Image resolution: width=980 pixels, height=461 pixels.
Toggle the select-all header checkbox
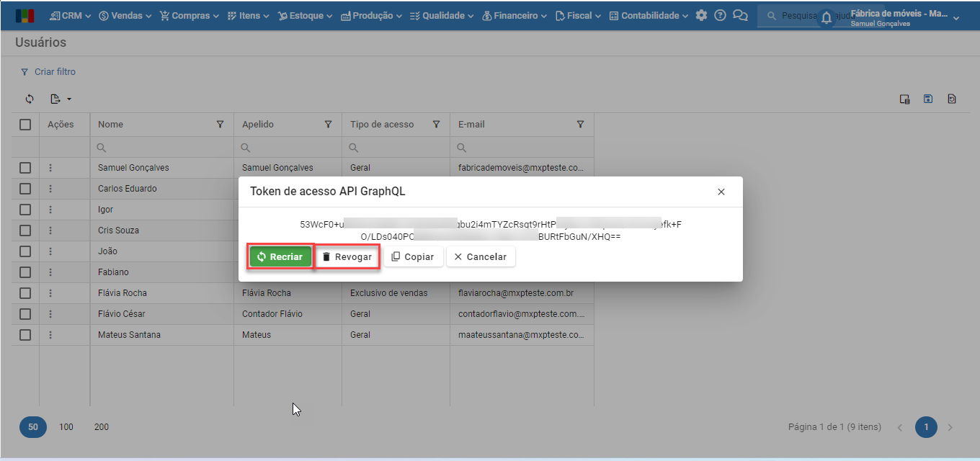[25, 125]
